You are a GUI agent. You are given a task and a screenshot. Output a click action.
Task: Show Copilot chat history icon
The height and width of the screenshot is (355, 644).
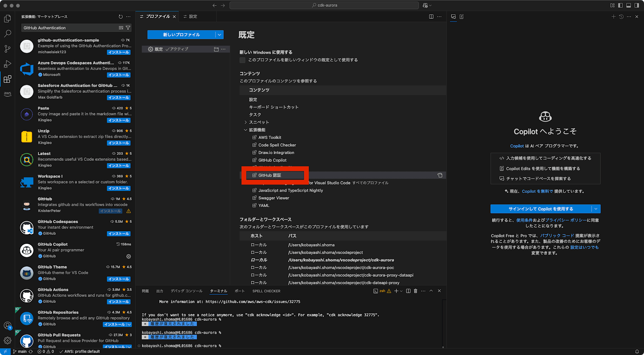[x=621, y=17]
